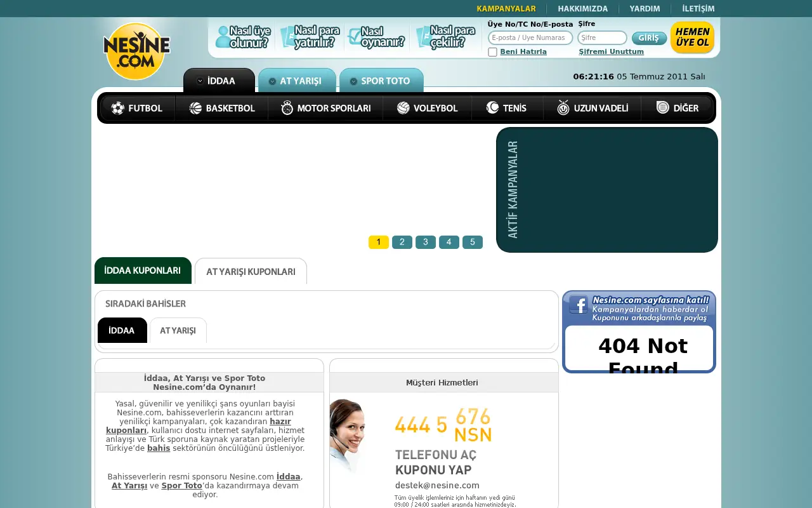Click the stopwatch icon for Motor Sporları
Viewport: 812px width, 508px height.
pos(287,108)
